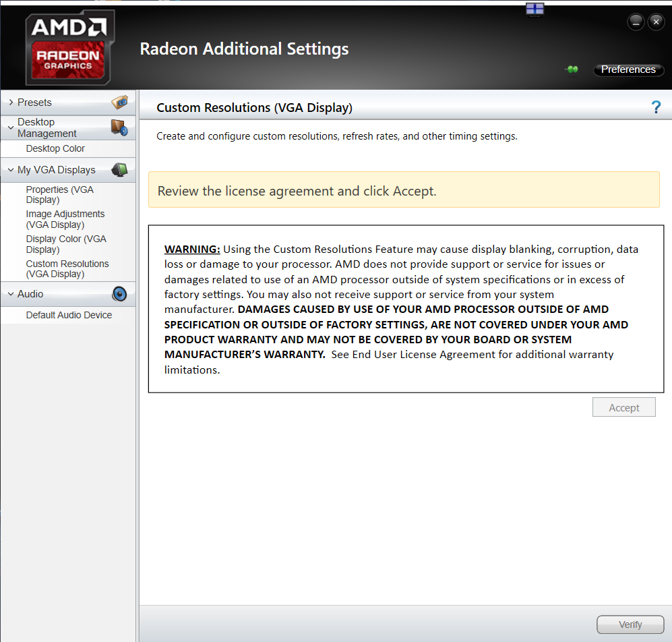Click the underlined WARNING: text
The width and height of the screenshot is (672, 642).
192,249
